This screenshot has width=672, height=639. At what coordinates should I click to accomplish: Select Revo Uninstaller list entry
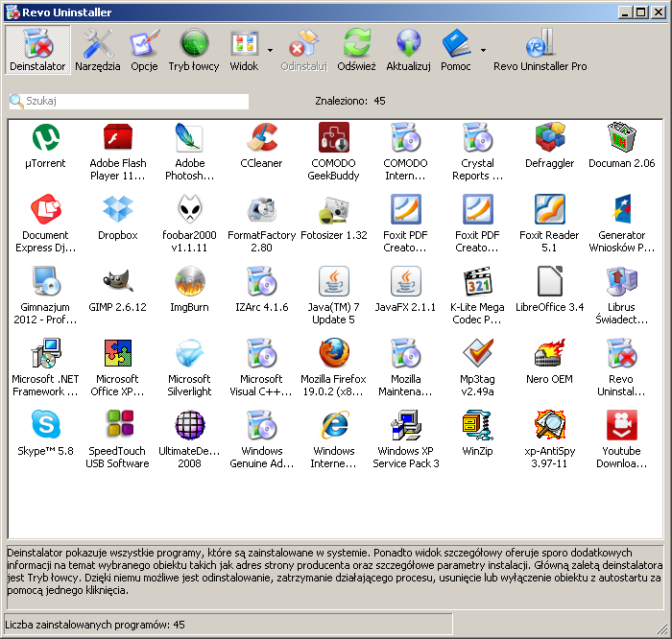click(622, 354)
